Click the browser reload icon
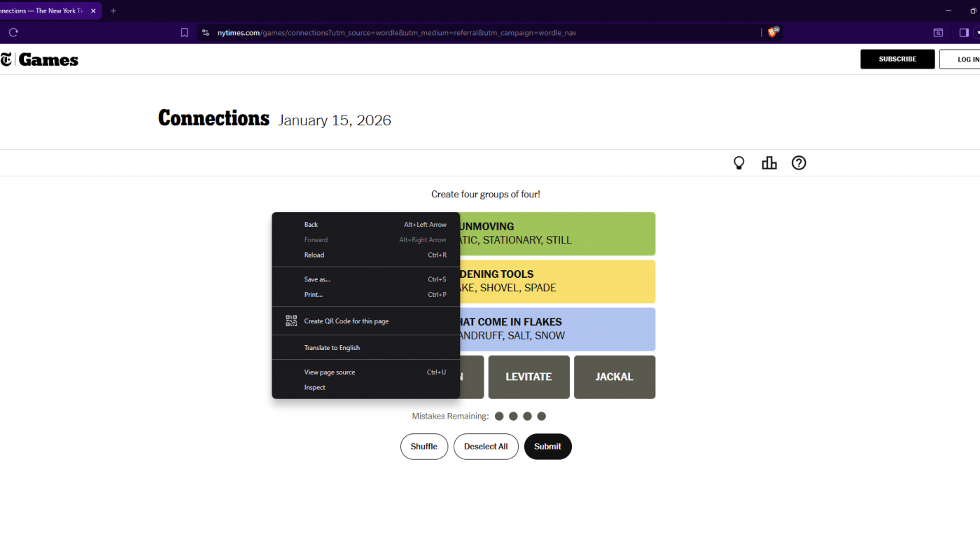 click(x=13, y=32)
